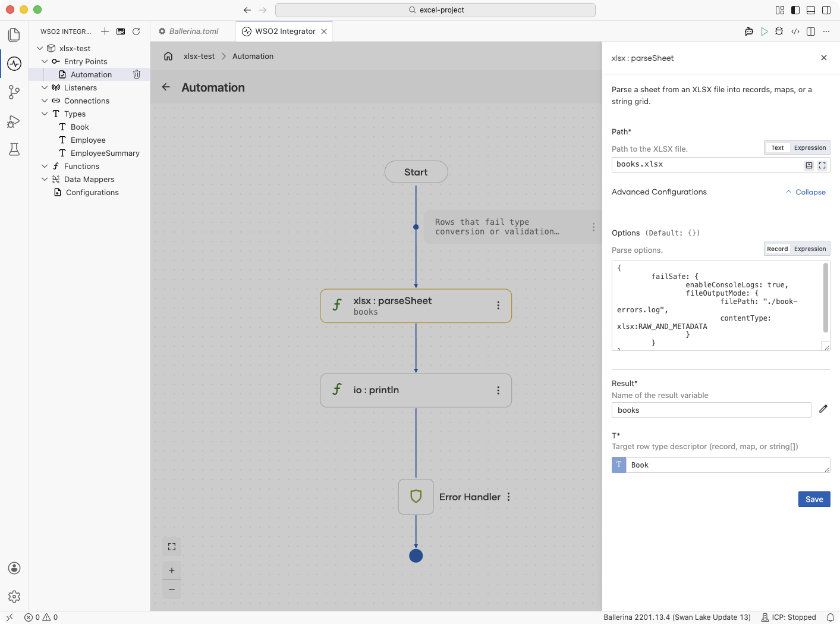This screenshot has height=624, width=840.
Task: Collapse the Functions tree section
Action: tap(45, 166)
